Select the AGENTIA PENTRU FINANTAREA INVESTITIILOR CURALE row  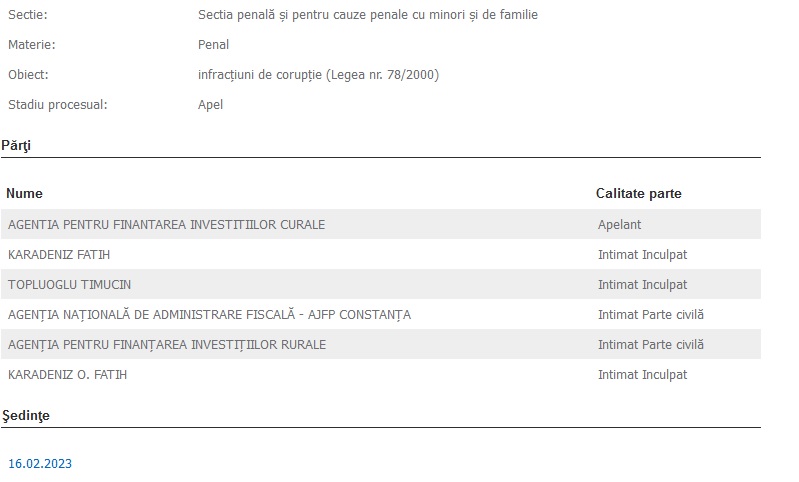(x=166, y=225)
